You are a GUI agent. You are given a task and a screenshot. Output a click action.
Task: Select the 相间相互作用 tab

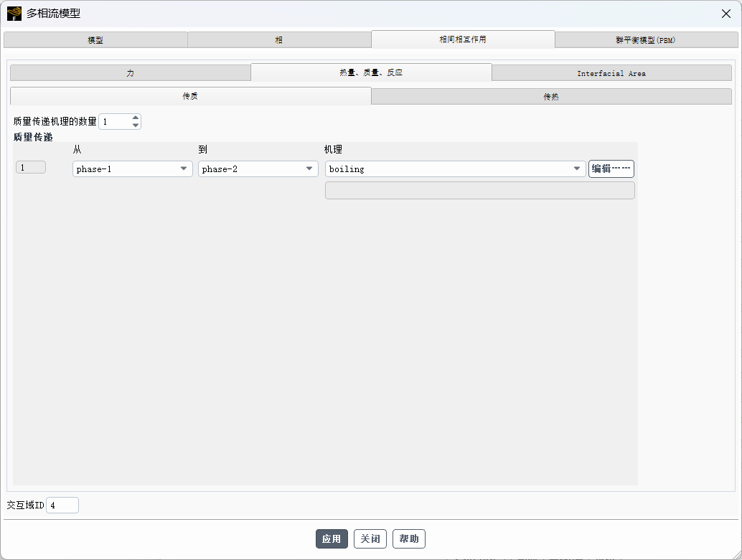(x=463, y=39)
